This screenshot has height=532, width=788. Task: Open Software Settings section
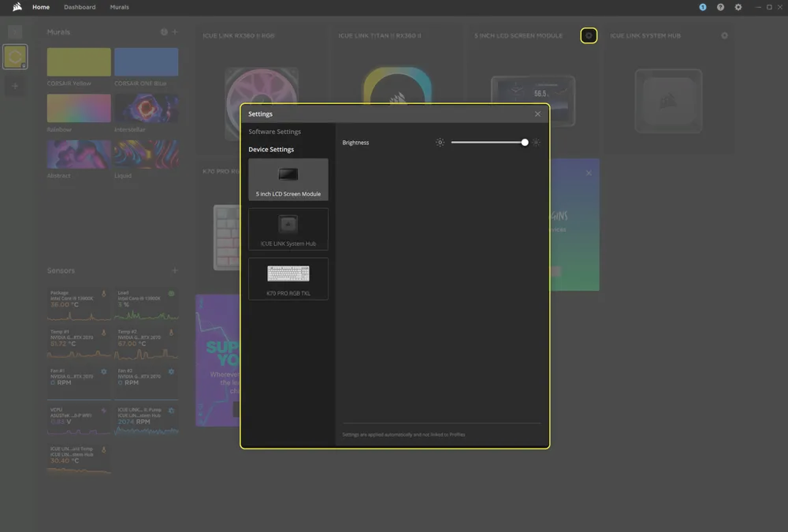click(274, 132)
